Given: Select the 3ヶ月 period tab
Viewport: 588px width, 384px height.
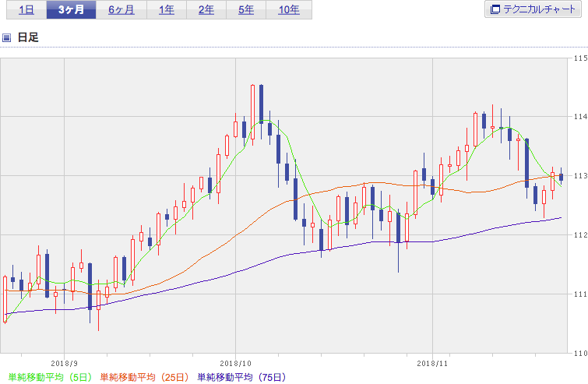Looking at the screenshot, I should tap(71, 9).
